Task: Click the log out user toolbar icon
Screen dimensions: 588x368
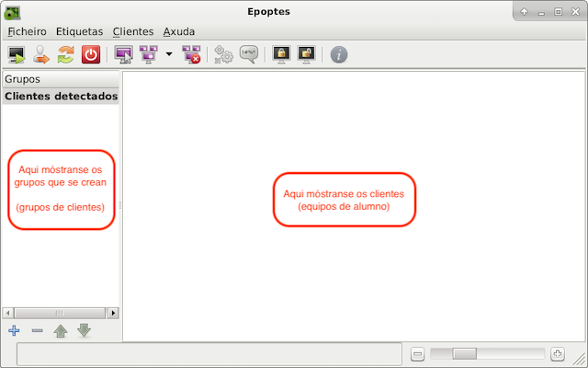Action: click(x=40, y=55)
